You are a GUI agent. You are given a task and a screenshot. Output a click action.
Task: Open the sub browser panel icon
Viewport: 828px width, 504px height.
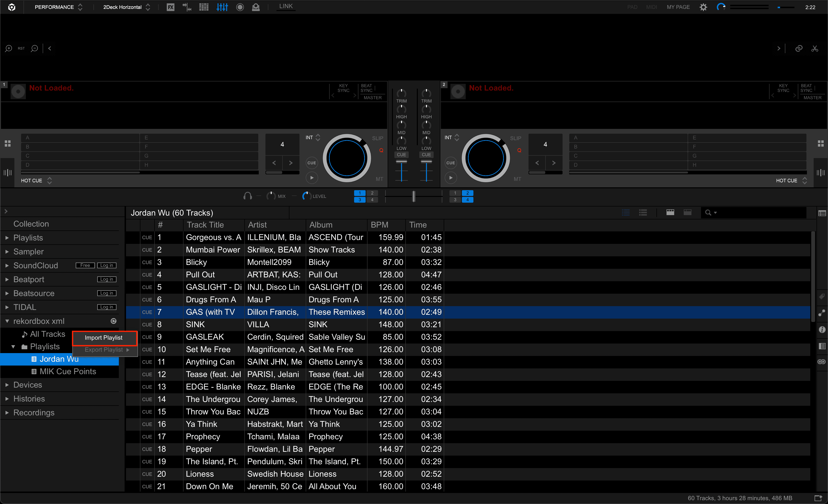pos(822,346)
